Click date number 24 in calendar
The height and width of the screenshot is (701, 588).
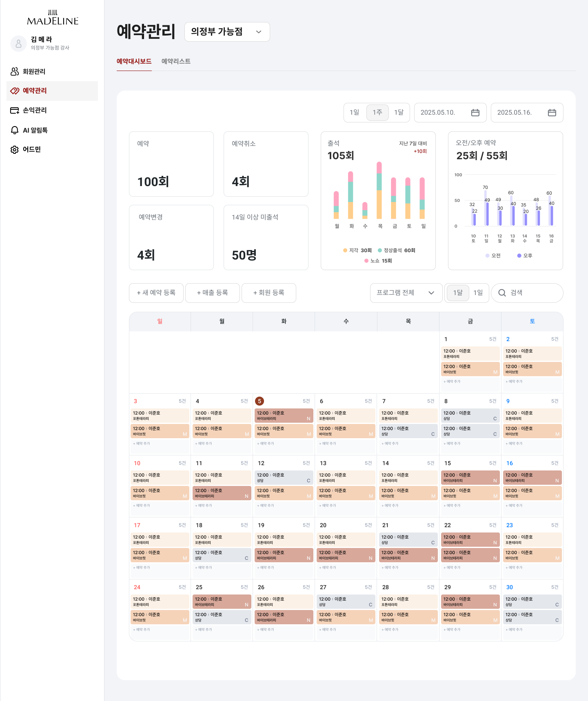coord(137,587)
